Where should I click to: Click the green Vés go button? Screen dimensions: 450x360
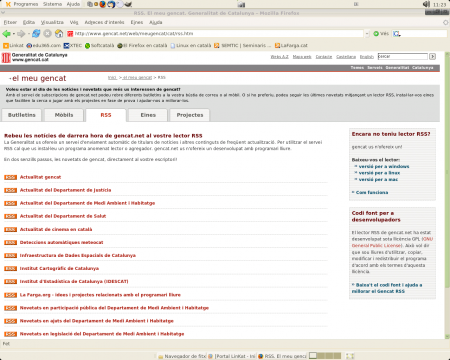[x=381, y=34]
